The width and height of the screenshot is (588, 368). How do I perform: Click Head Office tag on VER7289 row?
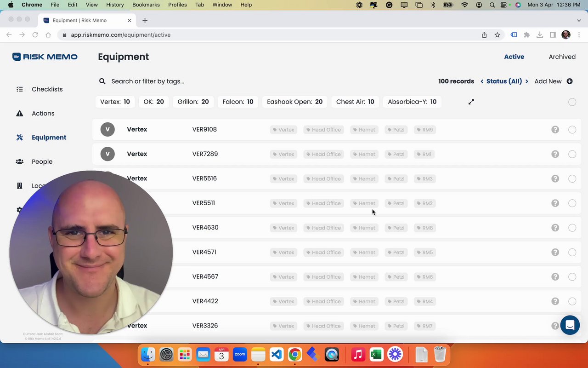point(323,154)
